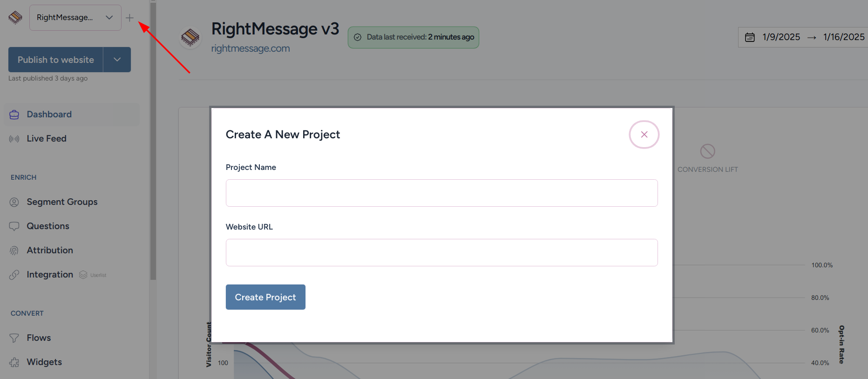Click the Create Project button
This screenshot has width=868, height=379.
265,297
